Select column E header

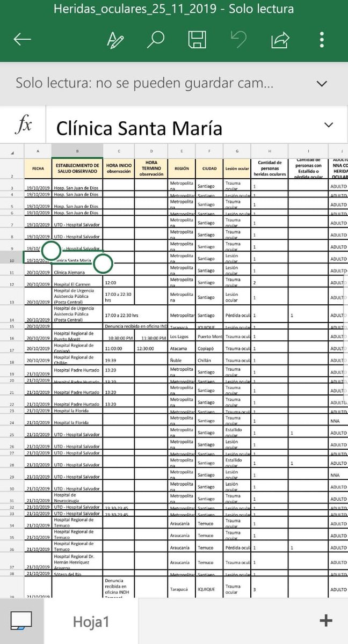(x=182, y=152)
